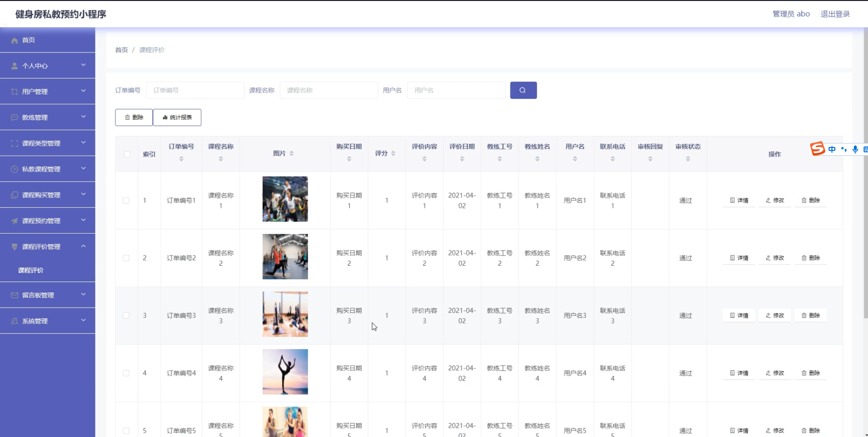Click 修改 for 订单编号2 row
This screenshot has height=437, width=868.
click(x=774, y=258)
